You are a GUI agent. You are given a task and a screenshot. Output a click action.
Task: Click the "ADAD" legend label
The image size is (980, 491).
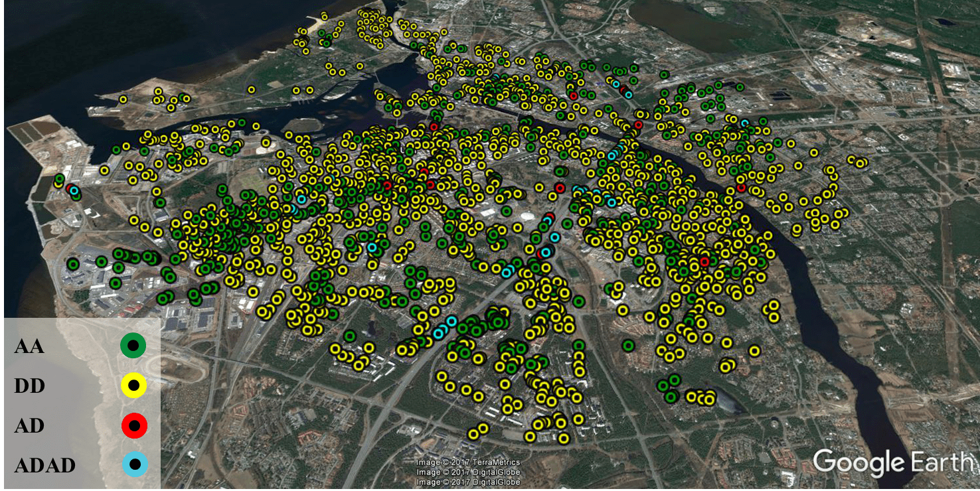click(x=44, y=465)
